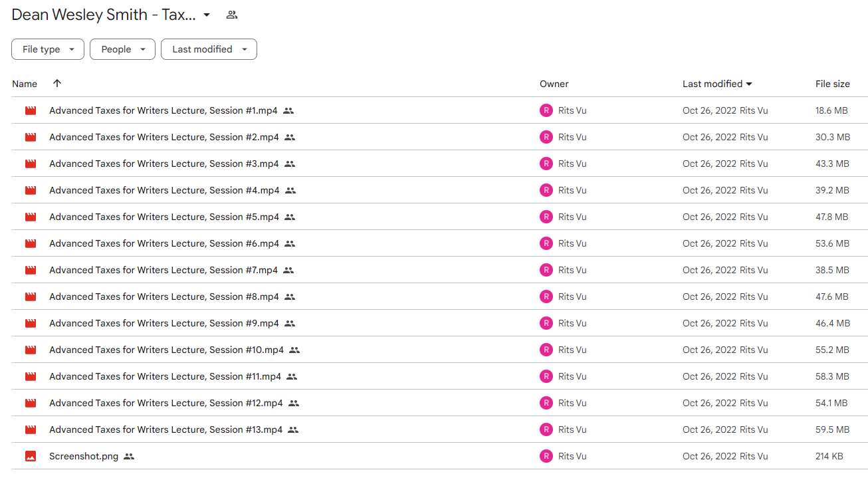868x484 pixels.
Task: Click the shared icon next to Session #1.mp4
Action: pos(288,110)
